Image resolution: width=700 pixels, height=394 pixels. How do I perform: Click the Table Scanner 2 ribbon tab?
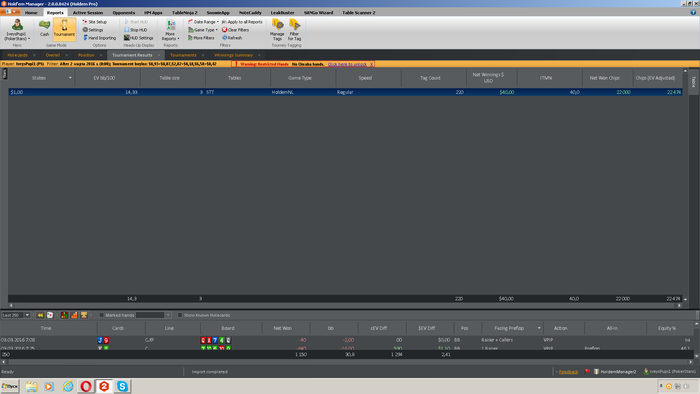pos(358,12)
